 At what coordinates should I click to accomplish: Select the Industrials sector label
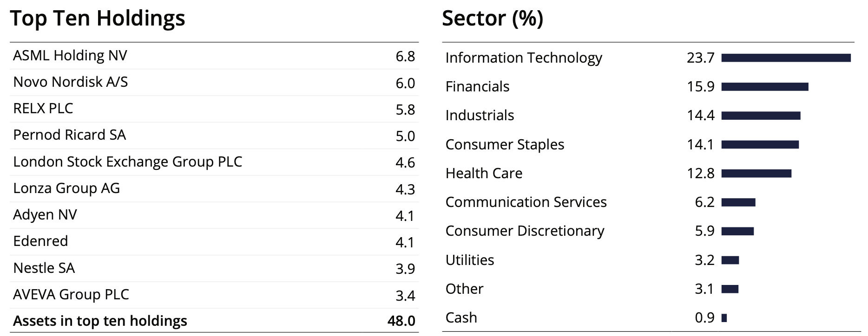480,116
